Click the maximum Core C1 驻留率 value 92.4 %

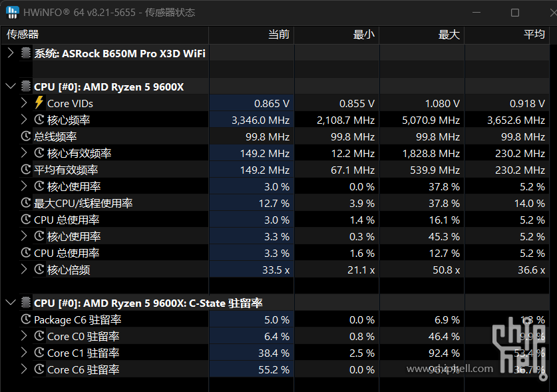click(x=444, y=353)
